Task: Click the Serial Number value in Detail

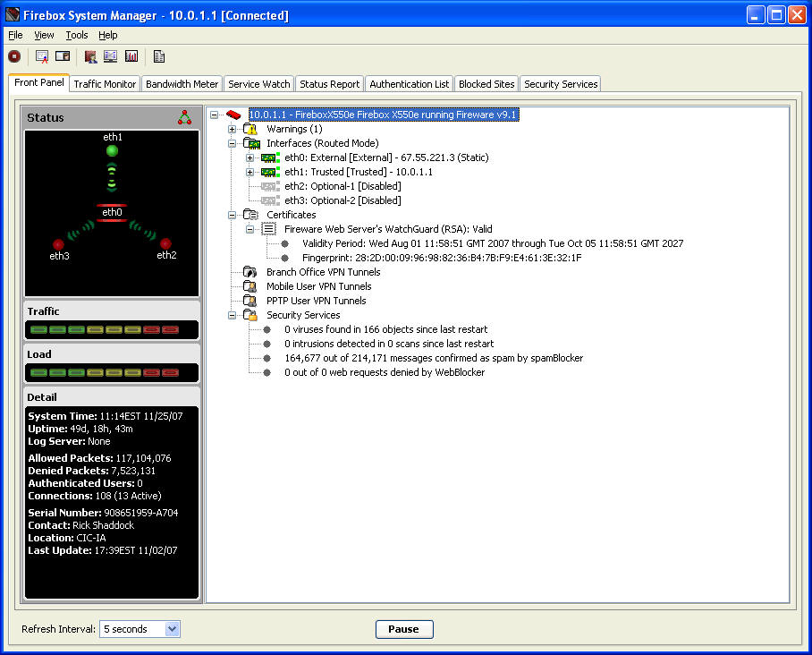Action: point(141,513)
